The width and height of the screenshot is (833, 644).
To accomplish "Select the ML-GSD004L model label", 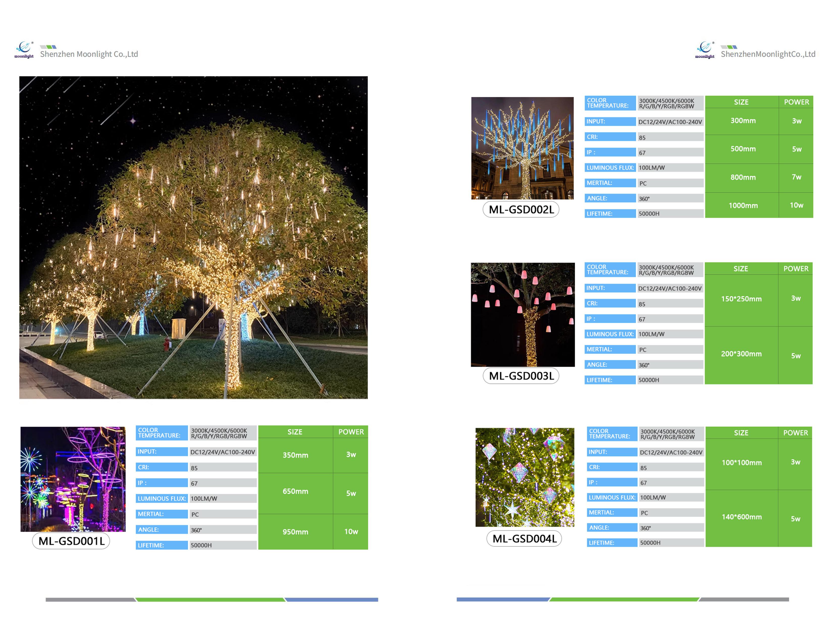I will (x=525, y=539).
